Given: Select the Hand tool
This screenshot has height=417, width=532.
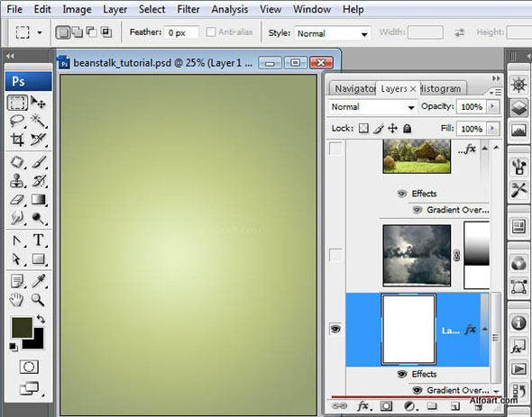Looking at the screenshot, I should pos(17,300).
